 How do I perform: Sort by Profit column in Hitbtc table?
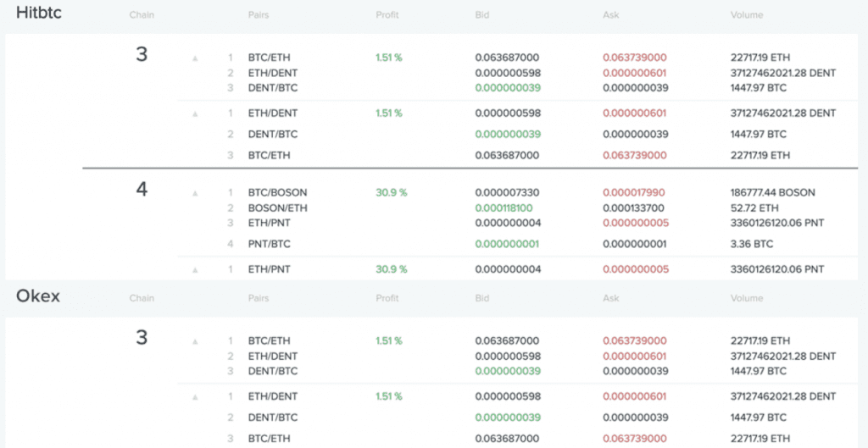[x=387, y=15]
